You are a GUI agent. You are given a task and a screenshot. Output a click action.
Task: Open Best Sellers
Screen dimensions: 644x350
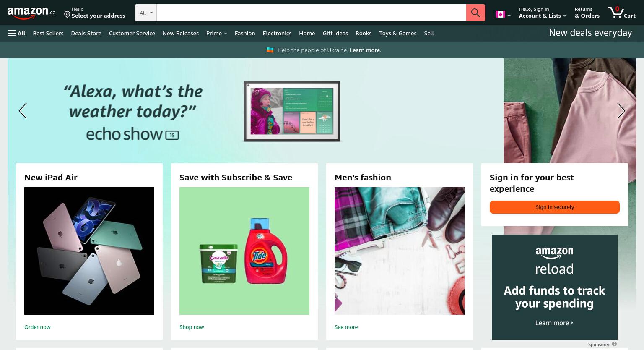[48, 33]
